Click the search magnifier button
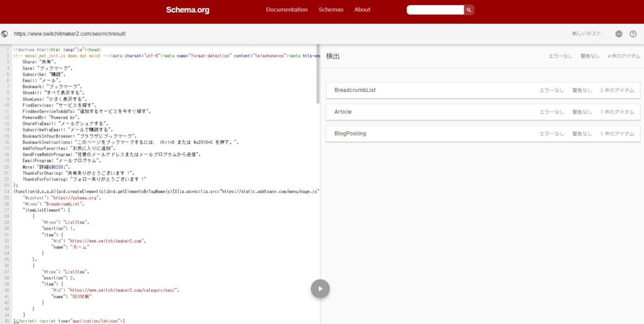 pyautogui.click(x=469, y=10)
